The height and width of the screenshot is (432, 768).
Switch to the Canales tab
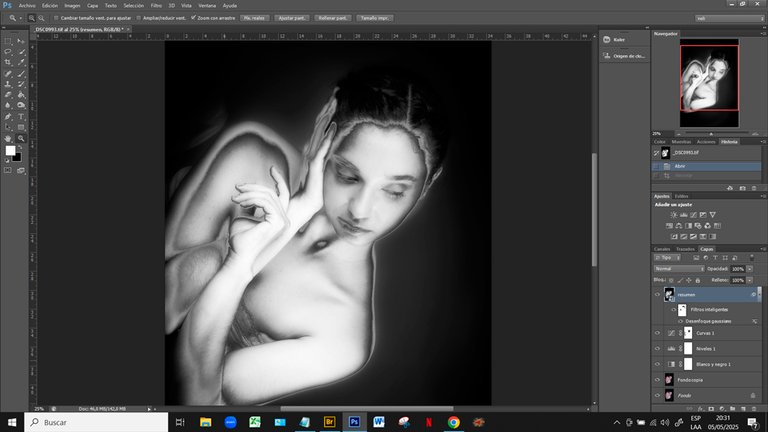point(662,249)
